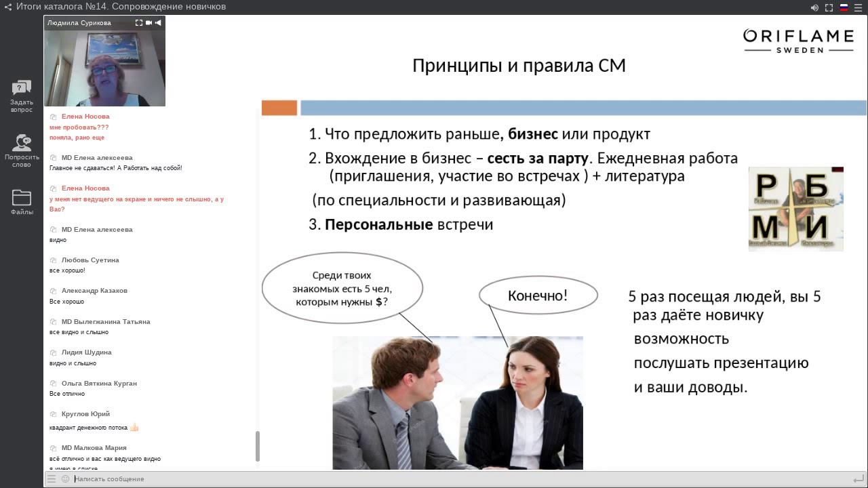Click the name Александр Казаков in chat
Screen dimensions: 868x488
tap(94, 291)
